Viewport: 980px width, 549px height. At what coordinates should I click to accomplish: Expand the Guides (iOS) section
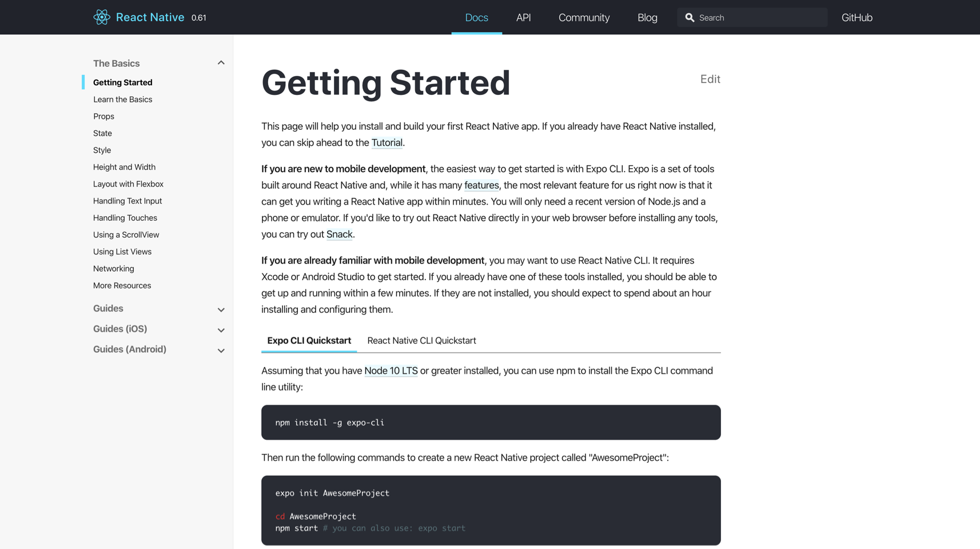tap(221, 330)
